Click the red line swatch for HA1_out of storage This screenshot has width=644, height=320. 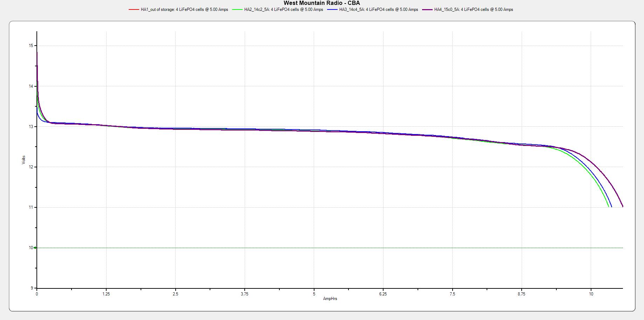click(x=134, y=10)
